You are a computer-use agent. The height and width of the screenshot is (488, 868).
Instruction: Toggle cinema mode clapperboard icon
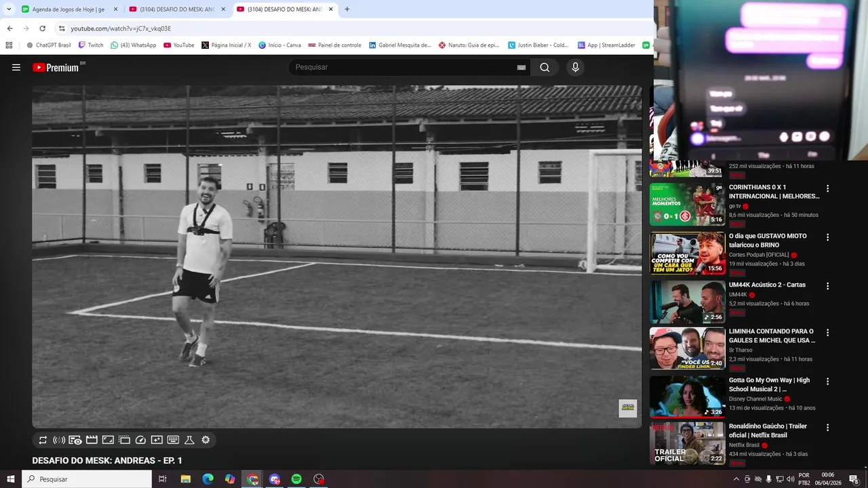pyautogui.click(x=92, y=440)
